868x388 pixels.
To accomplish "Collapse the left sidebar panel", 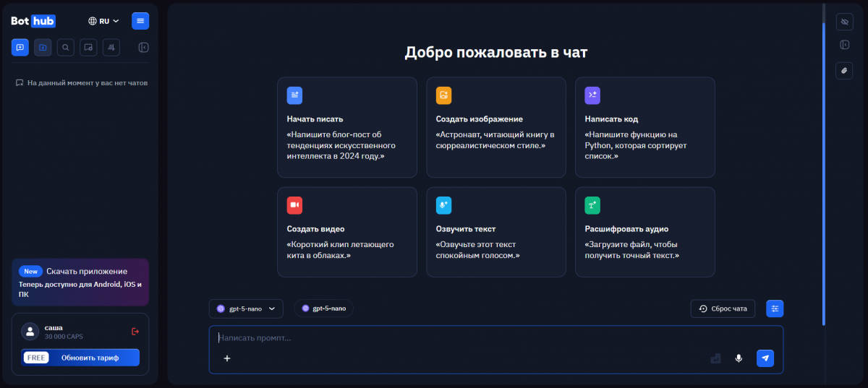I will point(143,48).
